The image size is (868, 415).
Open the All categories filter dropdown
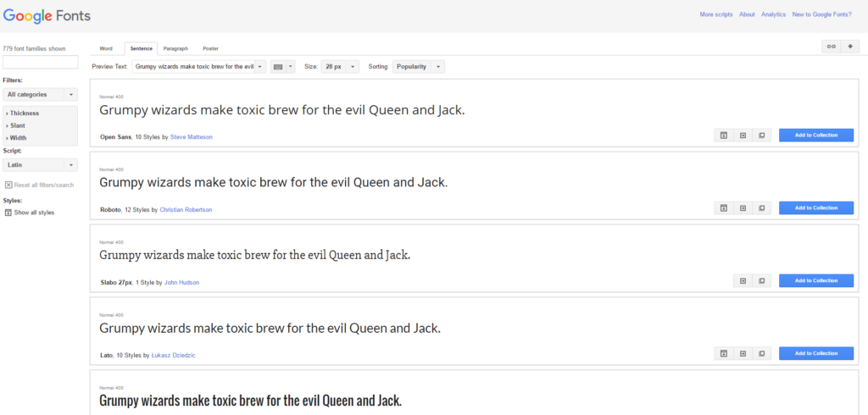point(41,95)
